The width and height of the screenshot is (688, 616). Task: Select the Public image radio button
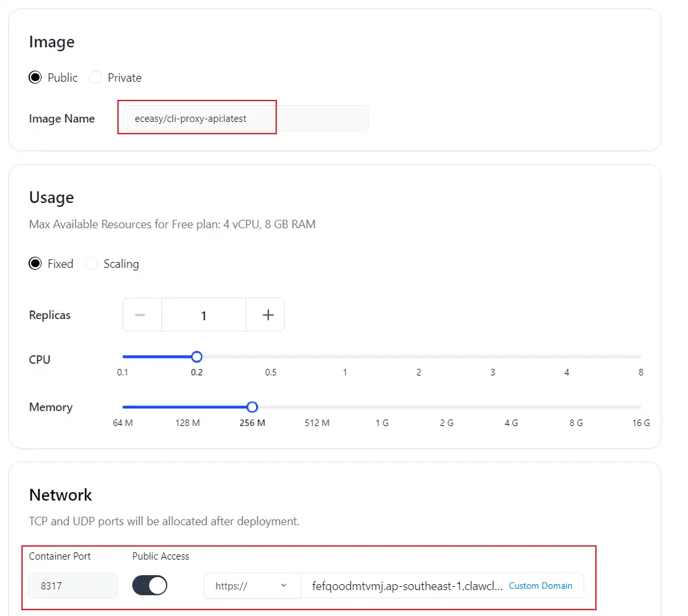coord(35,78)
